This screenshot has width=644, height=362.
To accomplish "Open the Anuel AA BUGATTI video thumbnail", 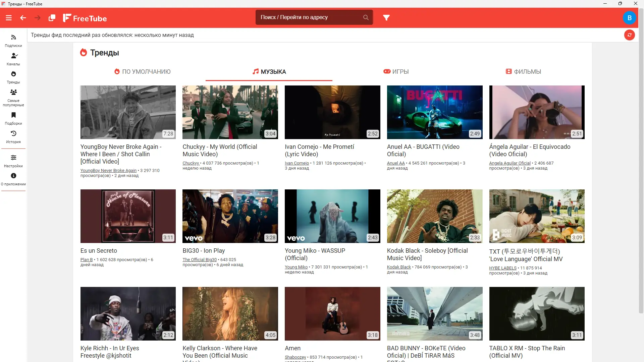I will coord(434,112).
